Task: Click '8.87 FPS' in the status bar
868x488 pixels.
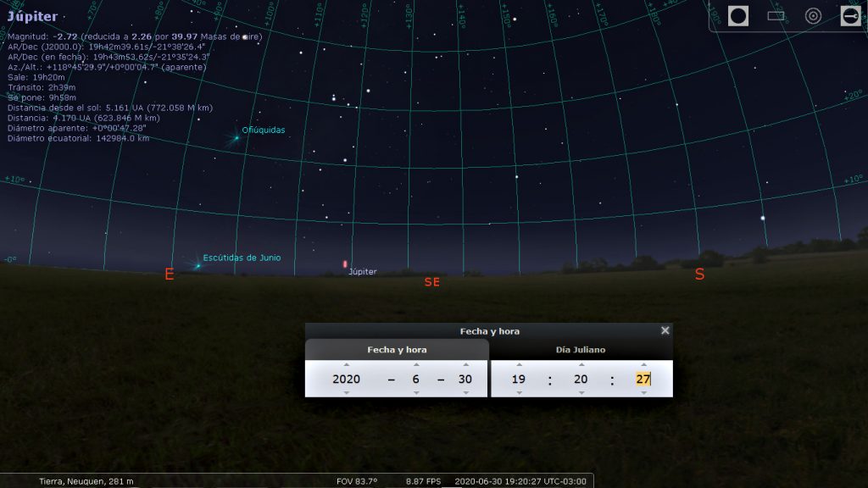Action: pos(423,481)
